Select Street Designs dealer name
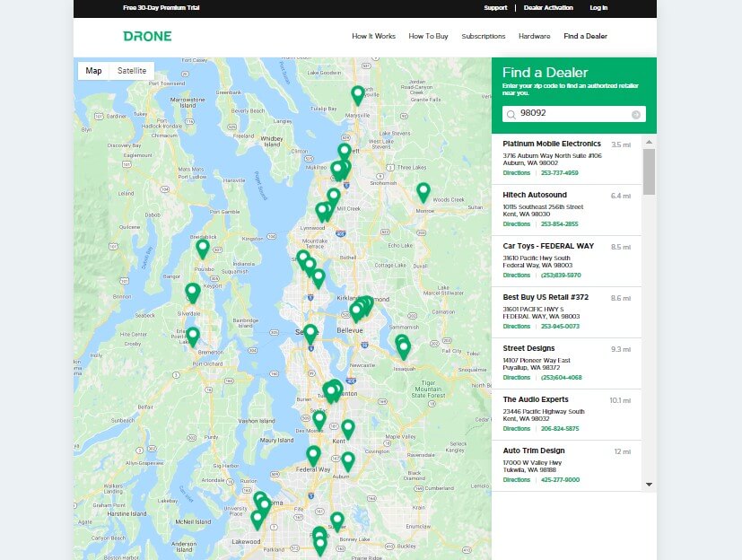The height and width of the screenshot is (560, 742). pos(528,348)
